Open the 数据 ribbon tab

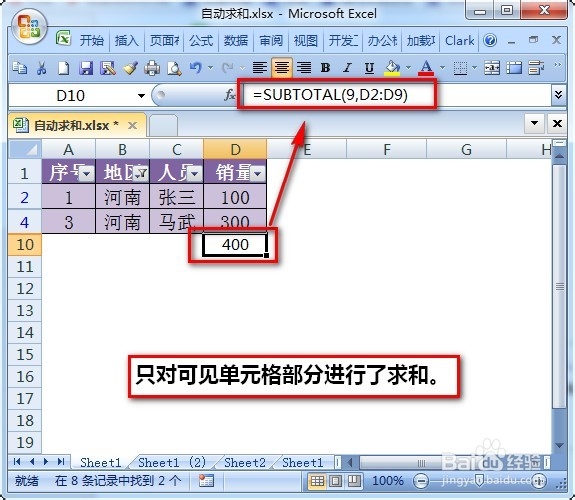(x=236, y=41)
